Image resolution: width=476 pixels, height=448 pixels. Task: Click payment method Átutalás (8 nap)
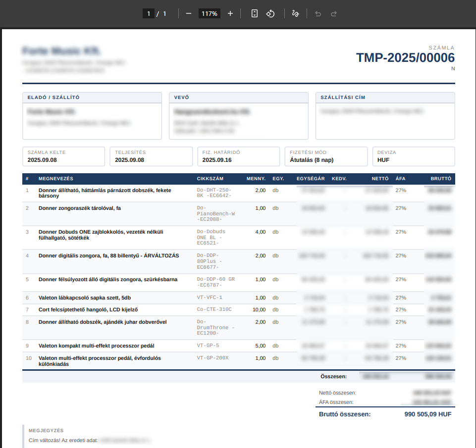(x=312, y=160)
